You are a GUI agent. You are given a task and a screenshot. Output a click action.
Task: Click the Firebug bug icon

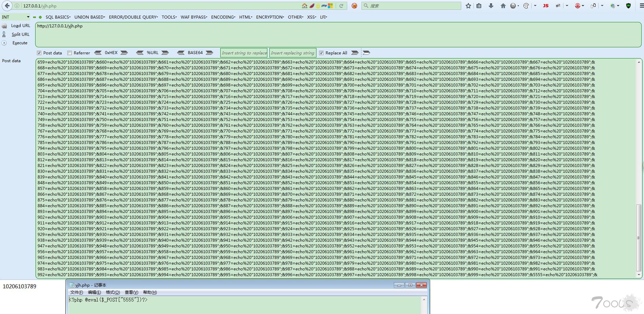[x=558, y=6]
